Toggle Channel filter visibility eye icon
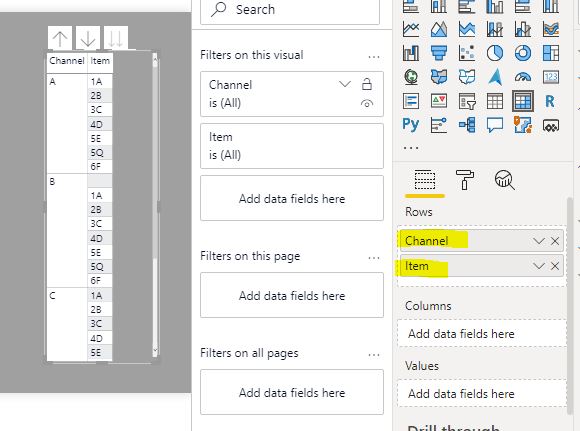Screen dimensions: 580x431 click(367, 104)
